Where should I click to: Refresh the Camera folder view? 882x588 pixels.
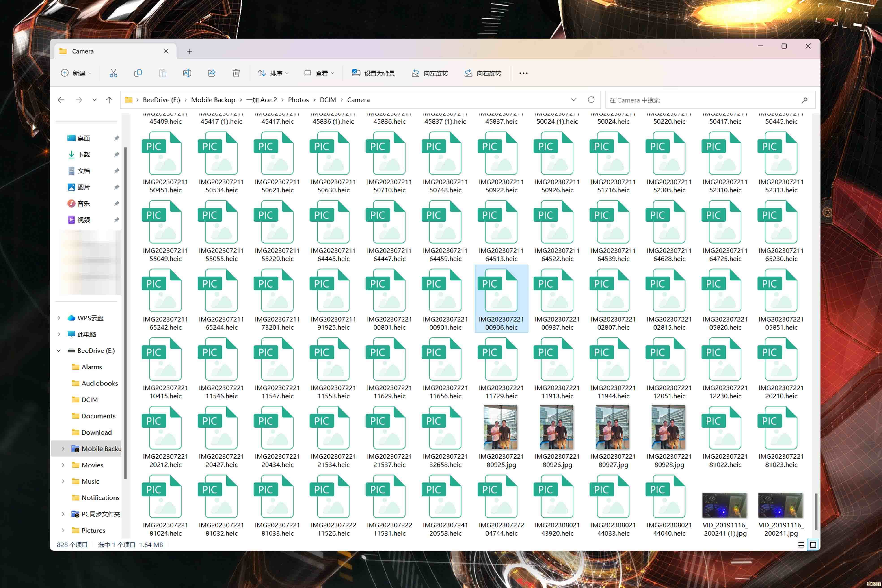click(x=591, y=100)
